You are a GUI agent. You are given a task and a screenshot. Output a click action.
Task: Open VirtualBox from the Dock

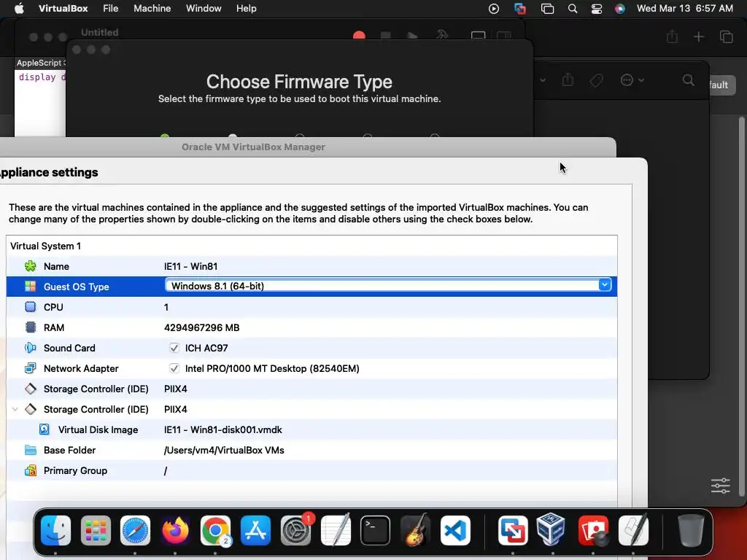pos(552,530)
